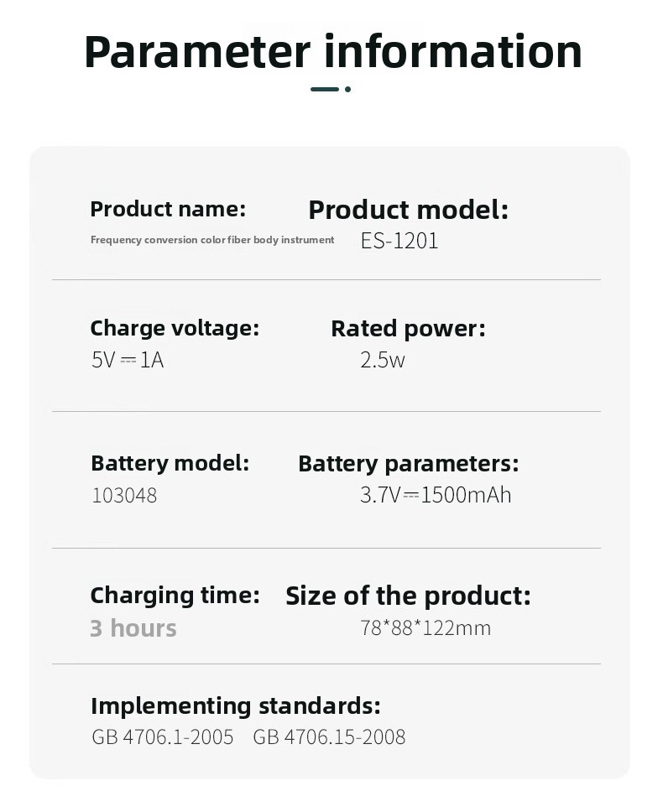Select the "Product model:" label
Screen dimensions: 663x812
408,210
